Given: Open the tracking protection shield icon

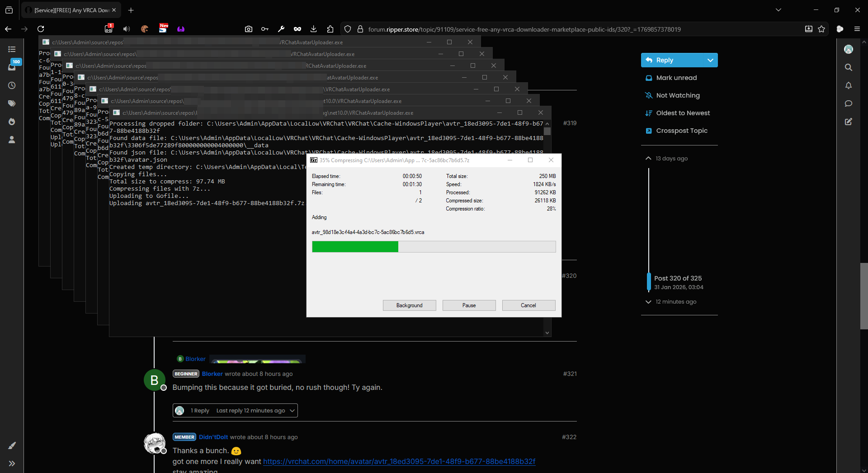Looking at the screenshot, I should click(x=348, y=29).
